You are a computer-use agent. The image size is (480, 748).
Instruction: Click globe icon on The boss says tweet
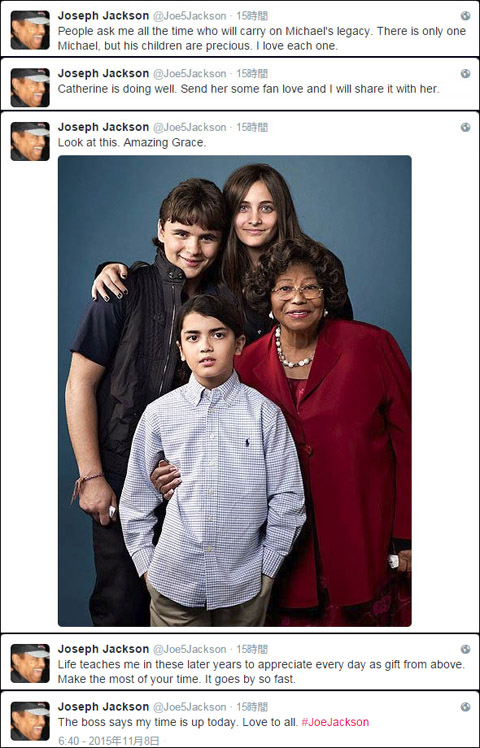coord(465,706)
